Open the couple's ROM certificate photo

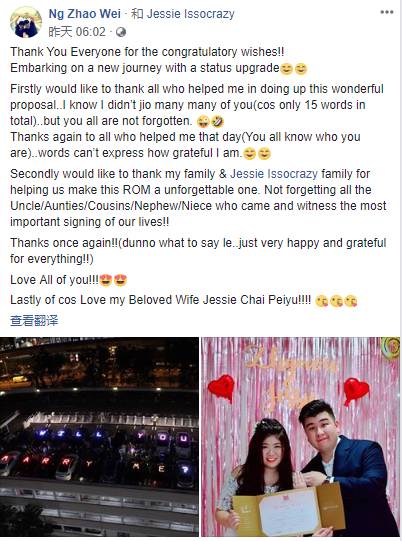[x=301, y=436]
